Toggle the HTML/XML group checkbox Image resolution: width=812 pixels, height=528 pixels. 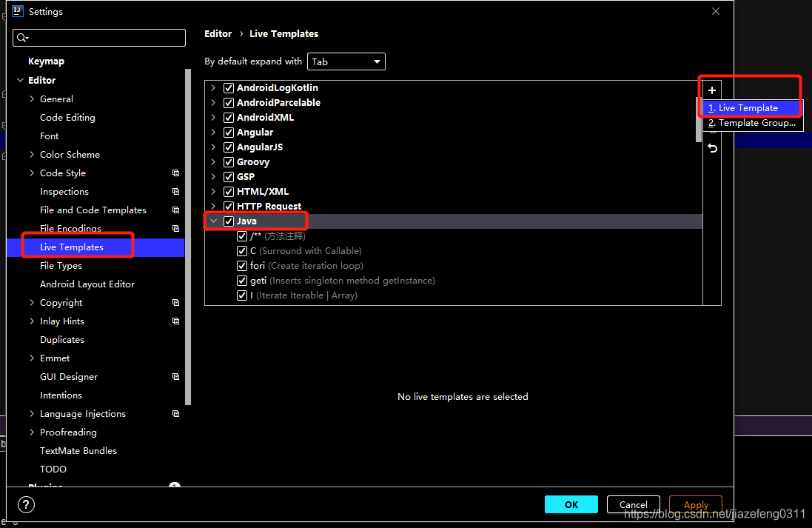click(229, 191)
